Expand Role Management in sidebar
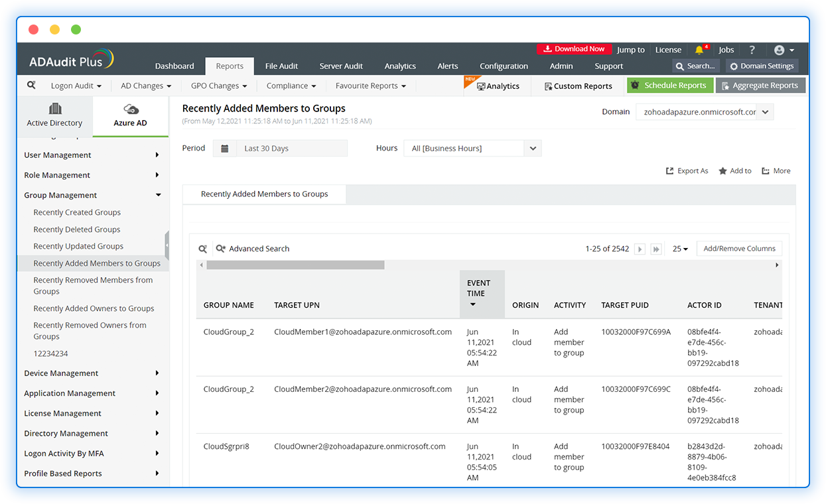826x504 pixels. (92, 175)
